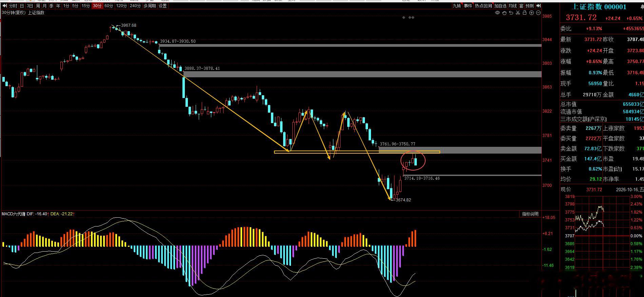Screen dimensions: 644x297
Task: Switch to the 日 daily period tab
Action: point(22,6)
